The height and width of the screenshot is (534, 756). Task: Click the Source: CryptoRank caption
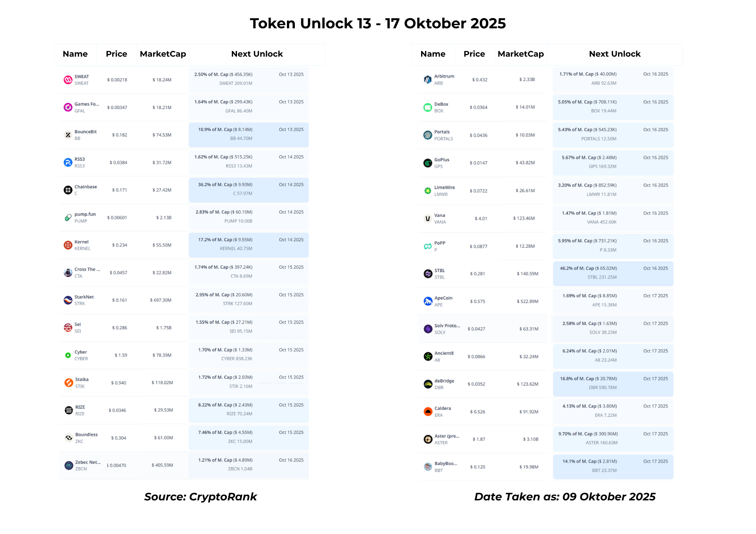pyautogui.click(x=200, y=497)
